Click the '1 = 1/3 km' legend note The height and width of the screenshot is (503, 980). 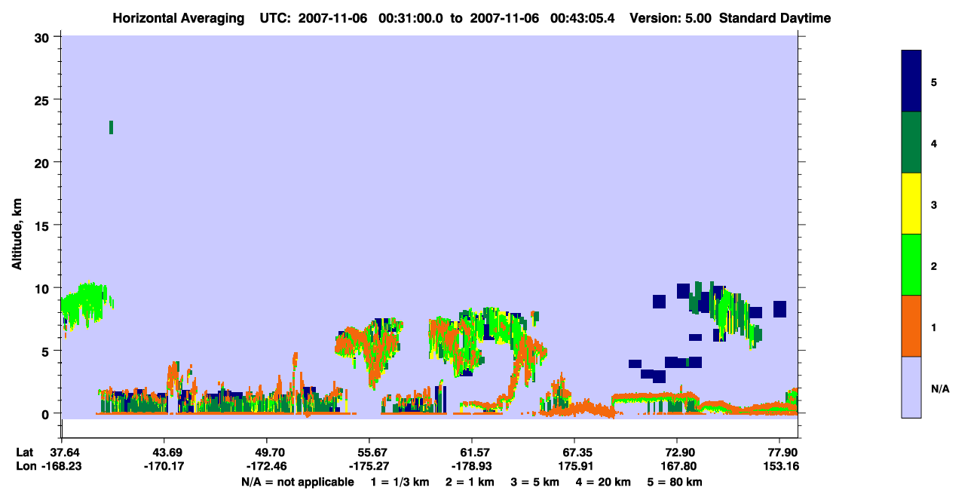click(x=402, y=482)
